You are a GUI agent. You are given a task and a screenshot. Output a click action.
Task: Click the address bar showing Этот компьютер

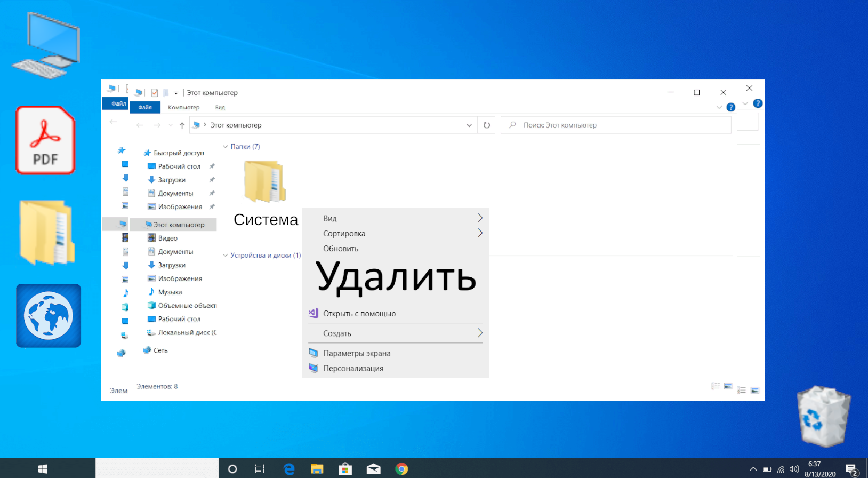pos(333,125)
